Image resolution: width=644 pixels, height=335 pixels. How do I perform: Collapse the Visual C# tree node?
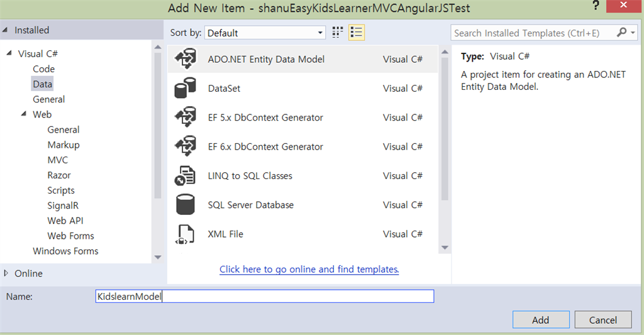tap(9, 54)
